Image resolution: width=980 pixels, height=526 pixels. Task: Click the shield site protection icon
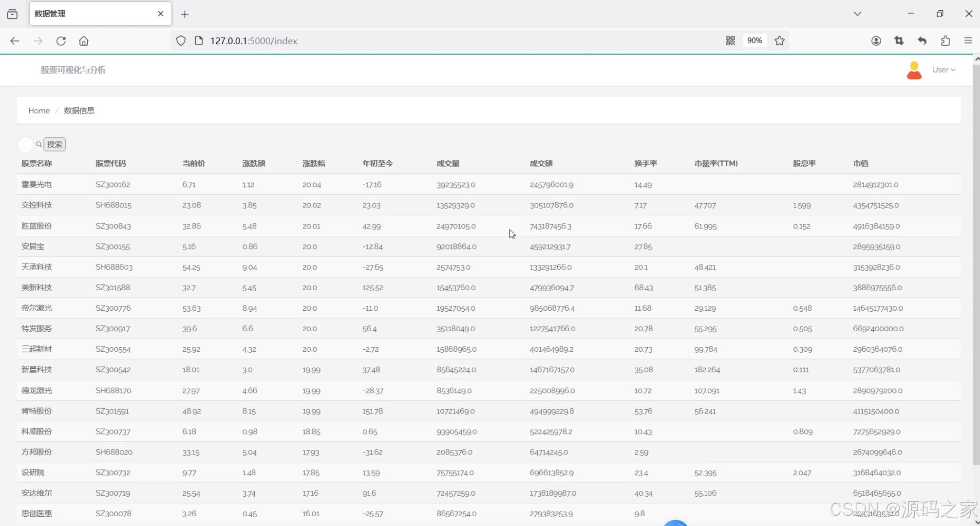(x=181, y=41)
